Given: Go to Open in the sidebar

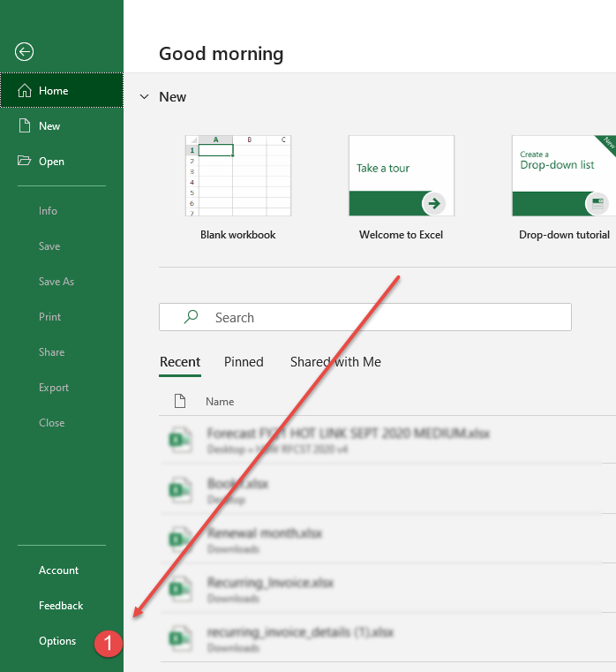Looking at the screenshot, I should point(62,161).
